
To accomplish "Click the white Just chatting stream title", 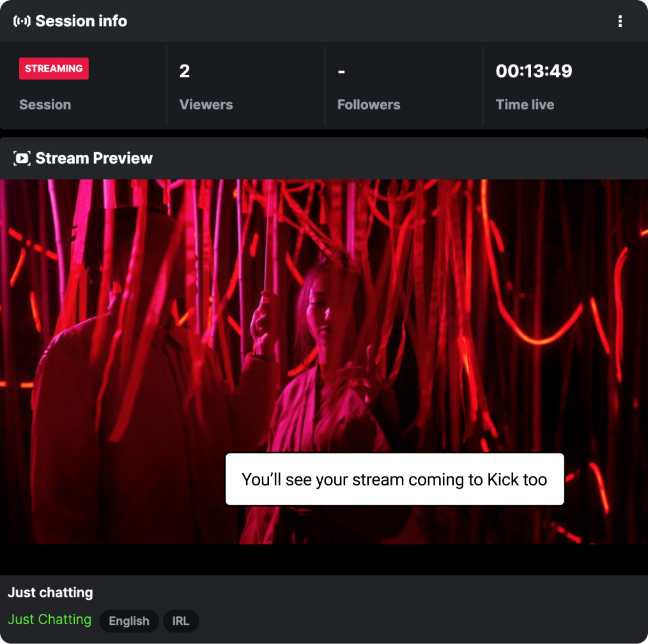I will [x=50, y=593].
